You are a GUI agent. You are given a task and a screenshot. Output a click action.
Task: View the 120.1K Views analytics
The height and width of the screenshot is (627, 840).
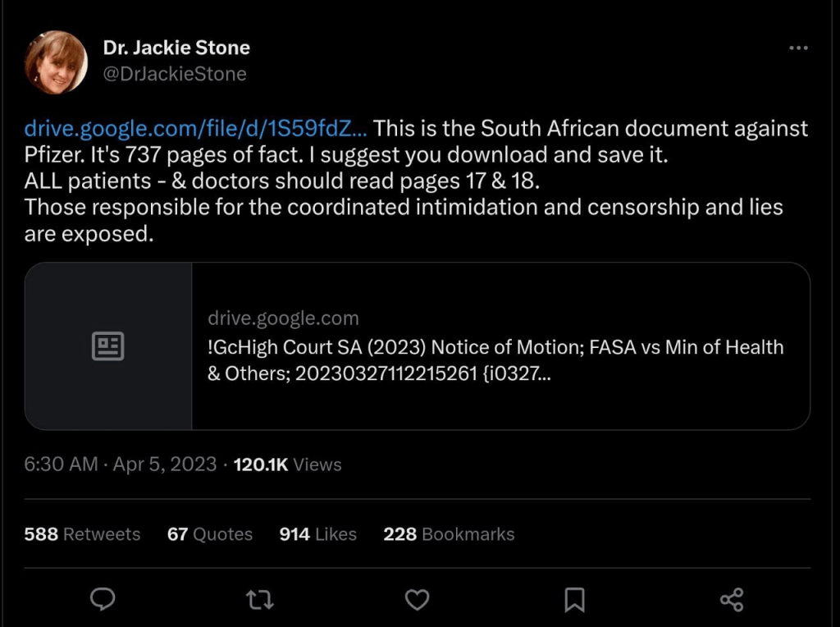point(287,465)
